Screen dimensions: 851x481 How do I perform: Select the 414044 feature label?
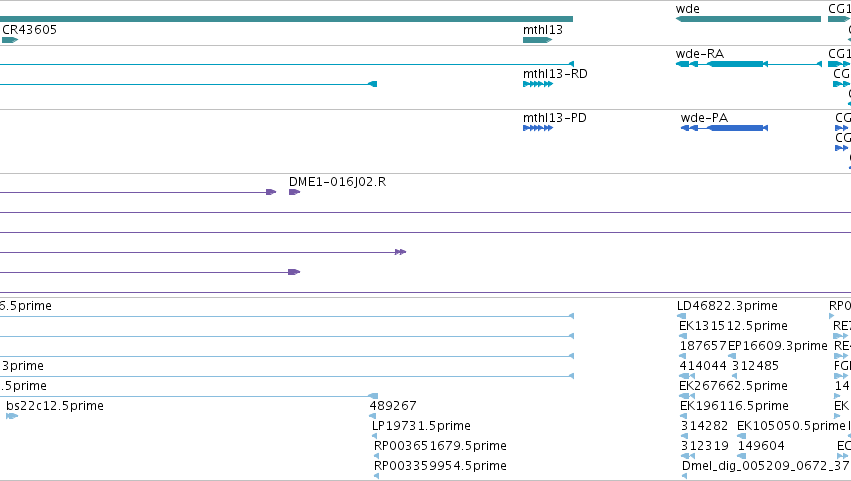point(703,365)
